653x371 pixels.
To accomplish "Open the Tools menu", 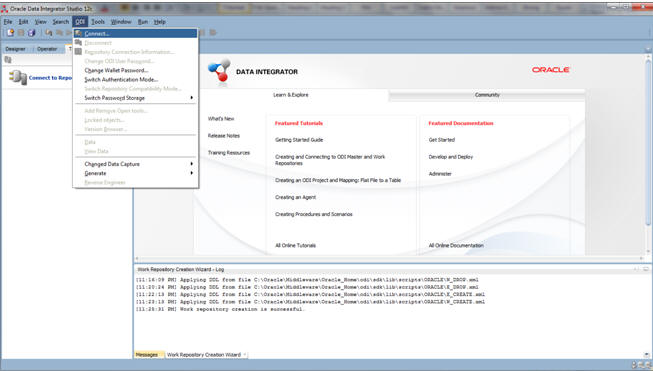I will [x=98, y=22].
